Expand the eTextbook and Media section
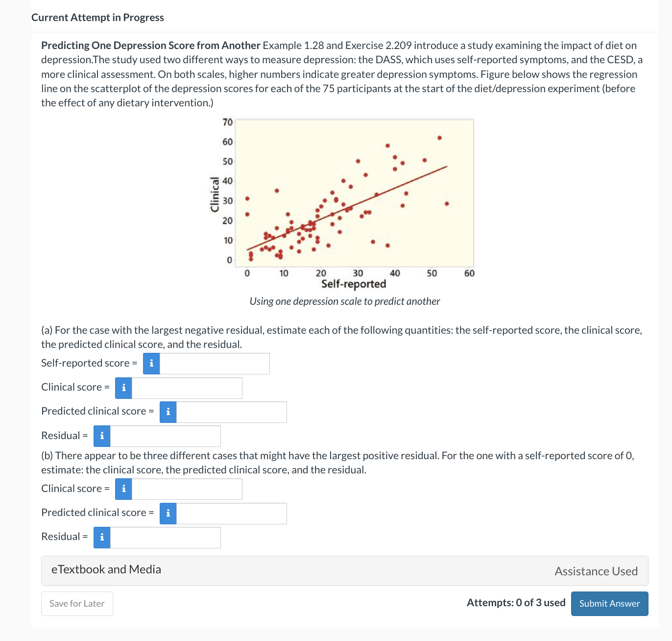 click(106, 569)
